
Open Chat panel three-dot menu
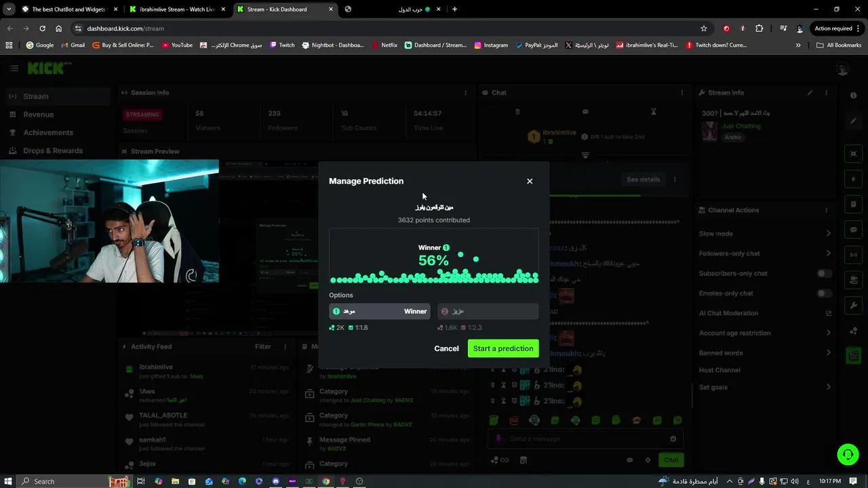pyautogui.click(x=682, y=93)
